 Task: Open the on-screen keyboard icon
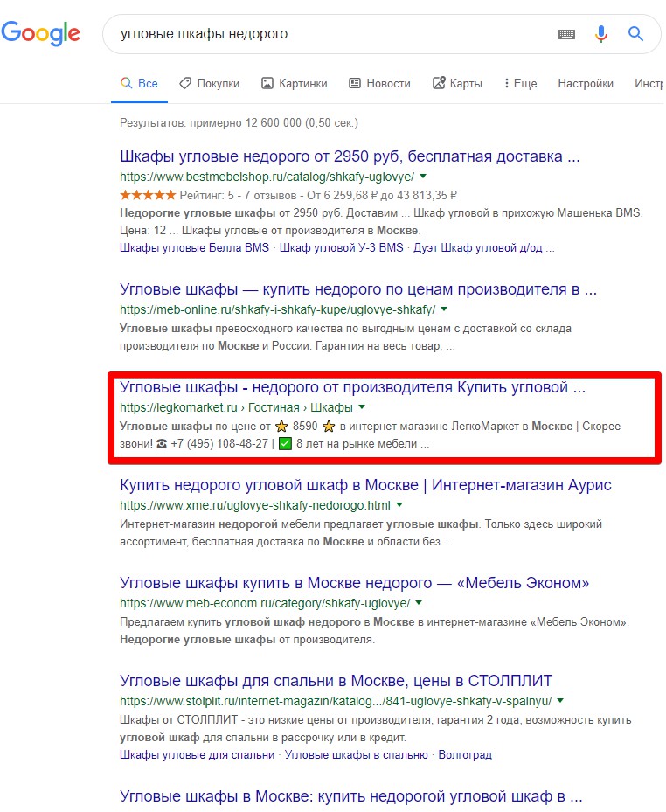[566, 34]
